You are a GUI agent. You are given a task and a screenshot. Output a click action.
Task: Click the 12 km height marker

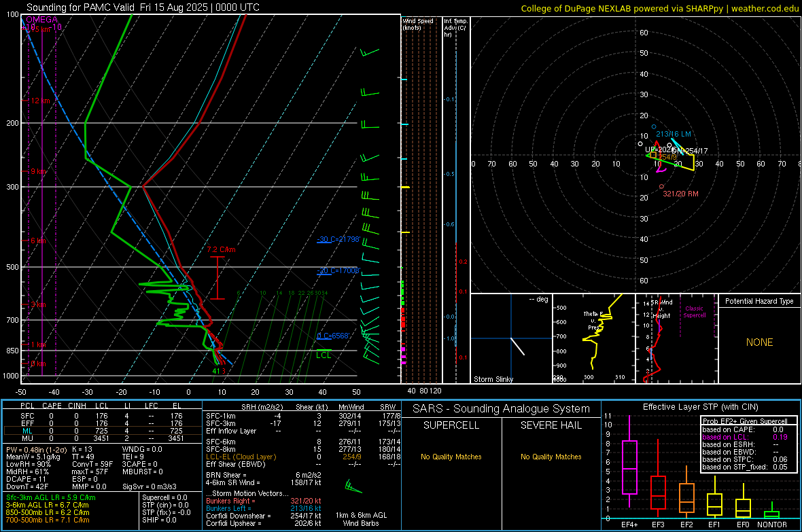pyautogui.click(x=40, y=101)
